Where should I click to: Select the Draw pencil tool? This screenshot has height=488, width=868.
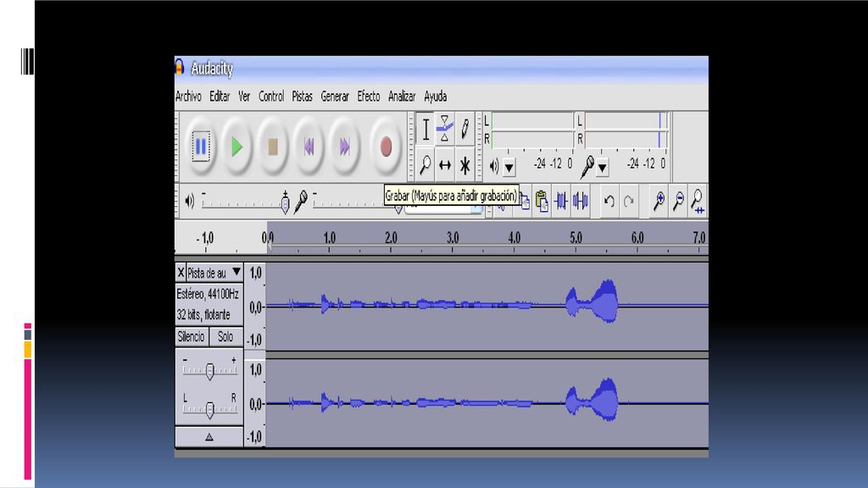tap(465, 130)
